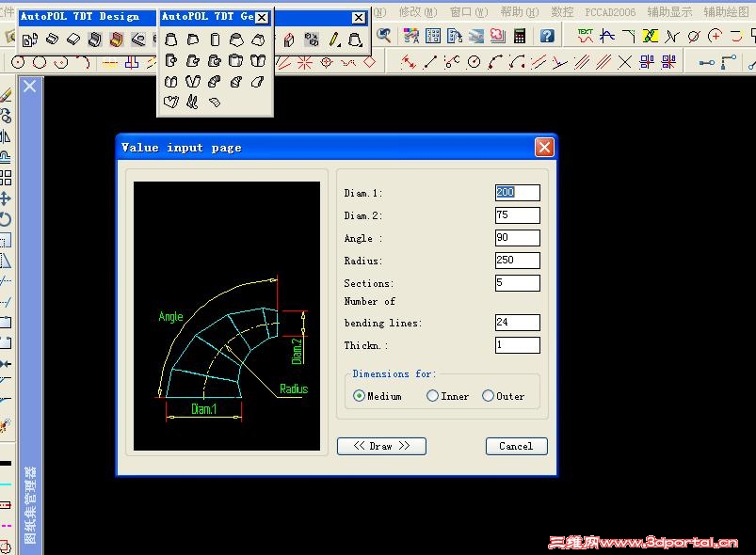Select the red asterisk star icon
The height and width of the screenshot is (555, 756).
pyautogui.click(x=304, y=62)
